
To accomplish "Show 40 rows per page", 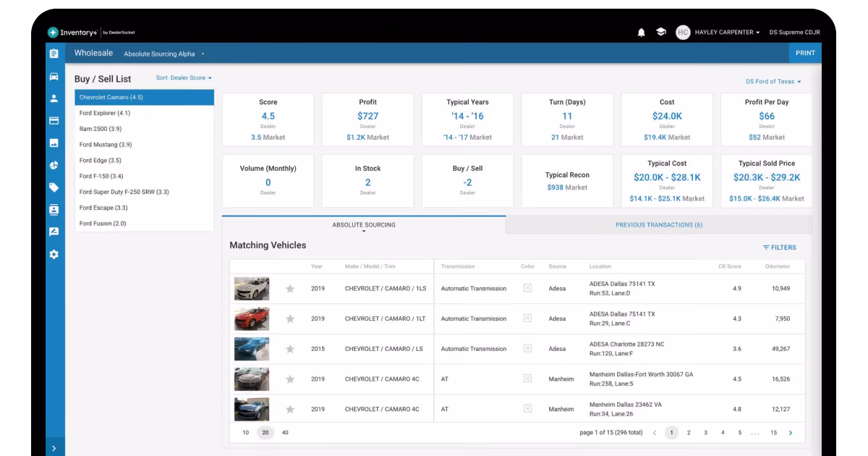I will point(285,433).
